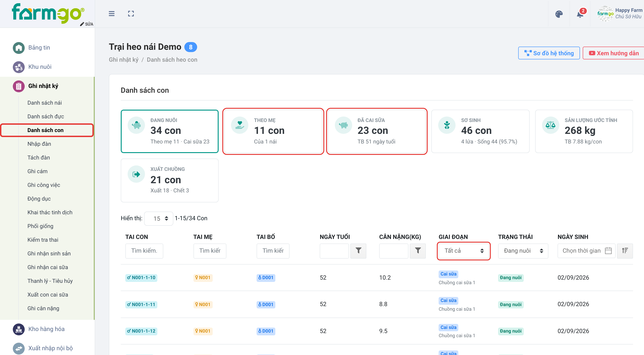Viewport: 644px width, 355px height.
Task: Open the theme color palette icon
Action: pyautogui.click(x=559, y=14)
